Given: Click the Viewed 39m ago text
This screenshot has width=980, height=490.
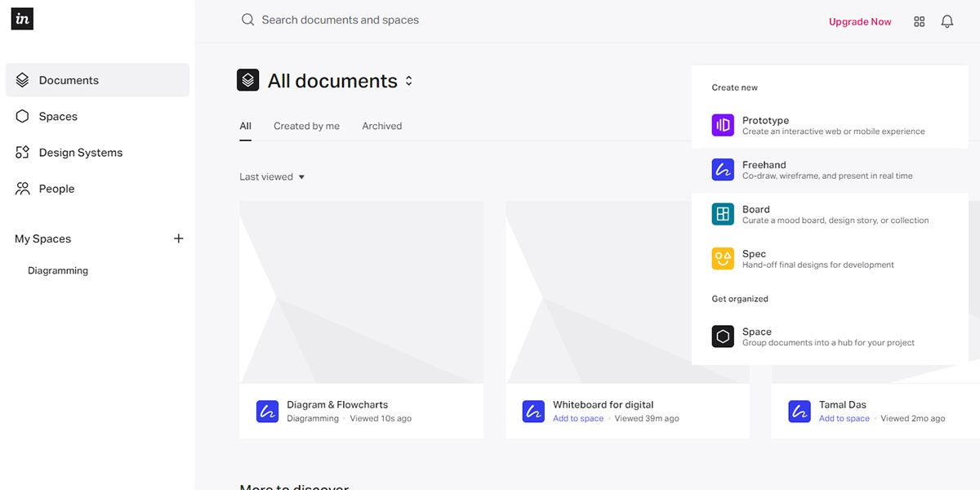Looking at the screenshot, I should point(647,418).
